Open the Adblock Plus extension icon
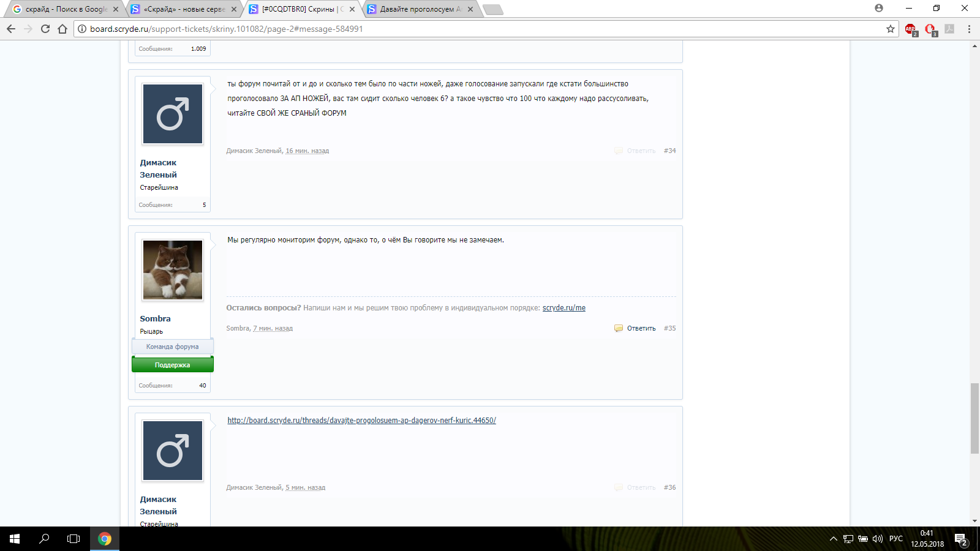 coord(911,29)
